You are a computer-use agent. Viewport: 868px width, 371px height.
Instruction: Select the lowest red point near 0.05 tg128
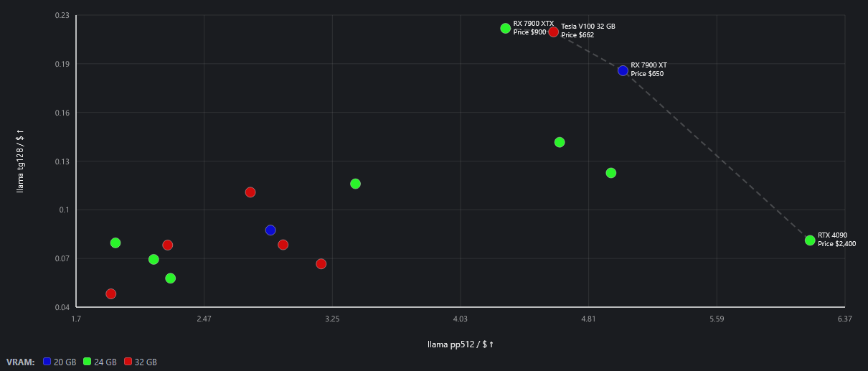(x=111, y=294)
